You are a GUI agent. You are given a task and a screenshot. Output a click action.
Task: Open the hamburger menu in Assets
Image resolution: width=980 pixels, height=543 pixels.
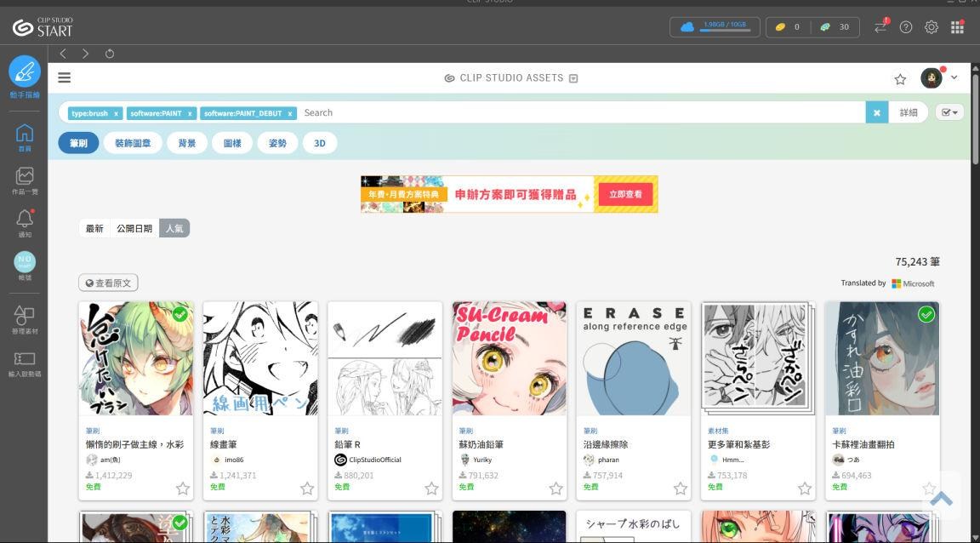pos(64,77)
